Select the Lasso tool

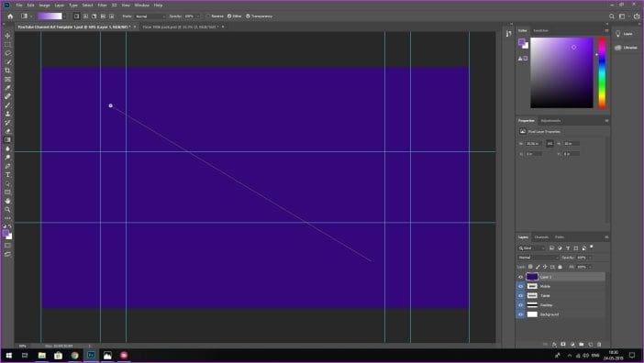[x=7, y=53]
